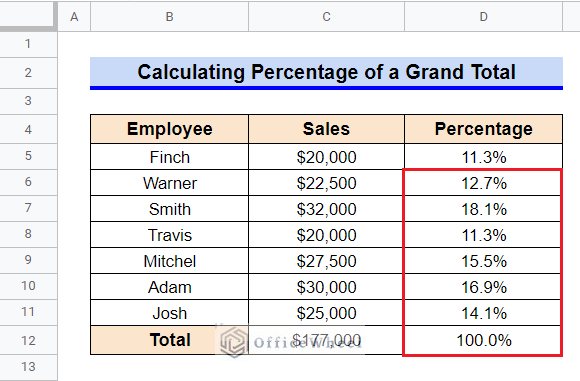
Task: Select the Sales header cell
Action: [x=326, y=129]
